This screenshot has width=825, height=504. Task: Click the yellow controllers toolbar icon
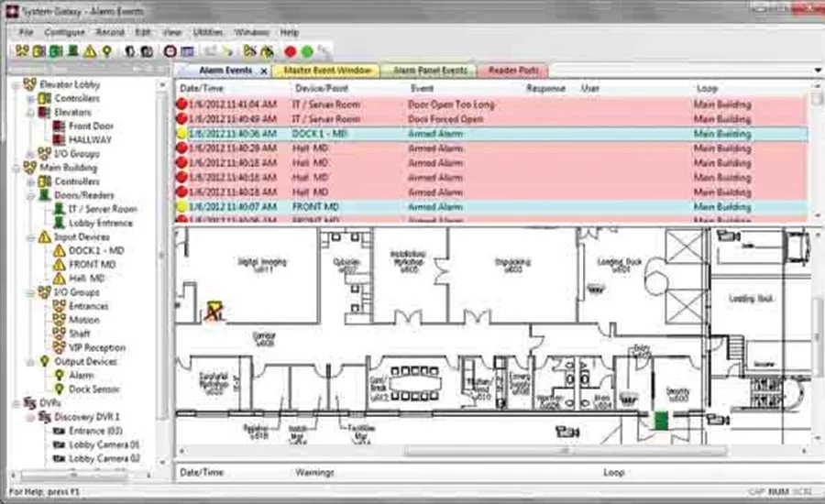pos(38,51)
